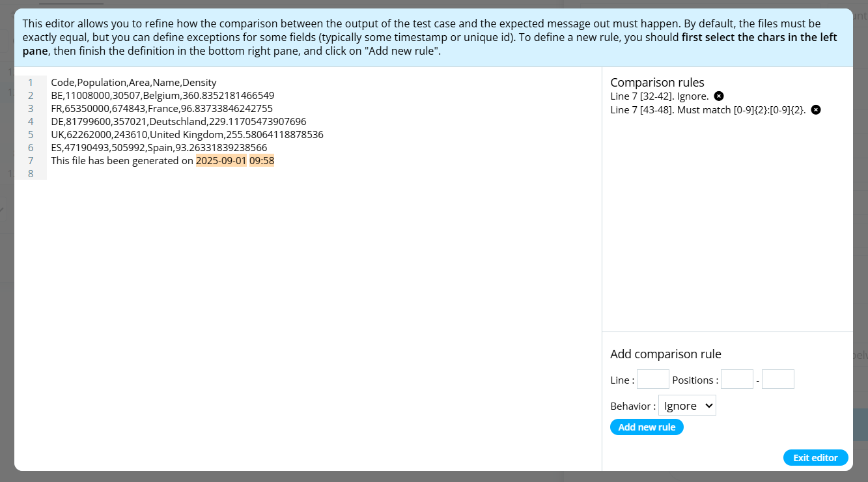Image resolution: width=868 pixels, height=482 pixels.
Task: Click line number 7 in the gutter
Action: tap(31, 161)
